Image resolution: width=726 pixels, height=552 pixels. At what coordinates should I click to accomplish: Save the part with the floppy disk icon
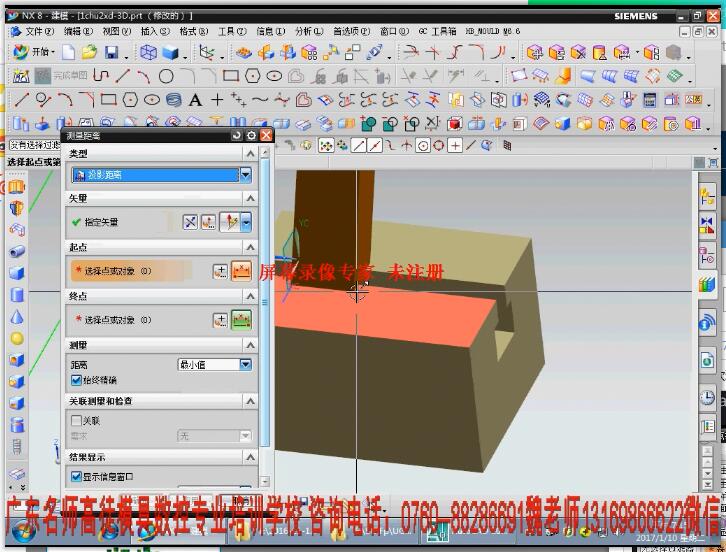(112, 52)
